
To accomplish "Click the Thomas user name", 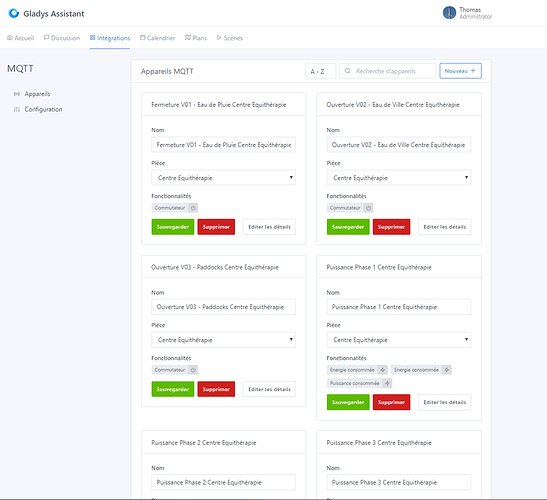I will 470,9.
